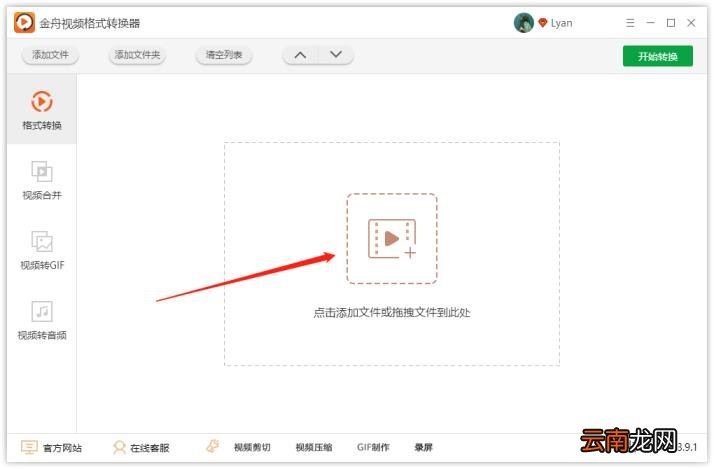Click the add-video film icon in center
This screenshot has height=469, width=714.
[392, 239]
